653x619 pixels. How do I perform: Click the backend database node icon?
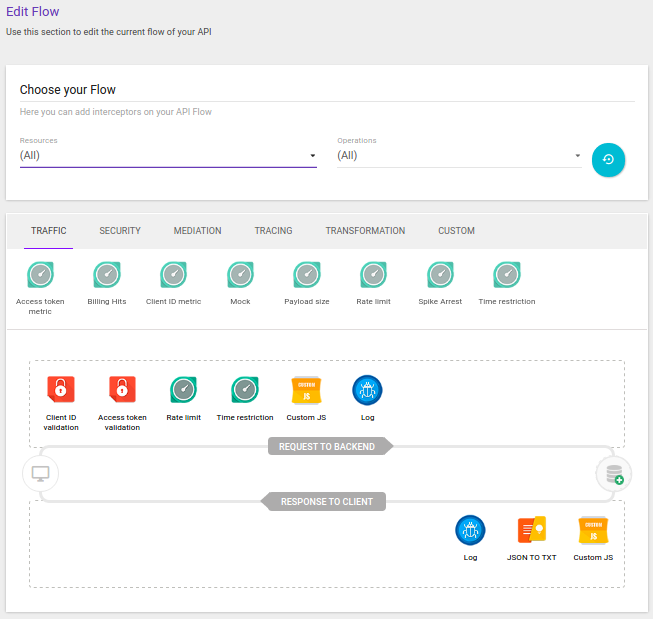coord(613,474)
